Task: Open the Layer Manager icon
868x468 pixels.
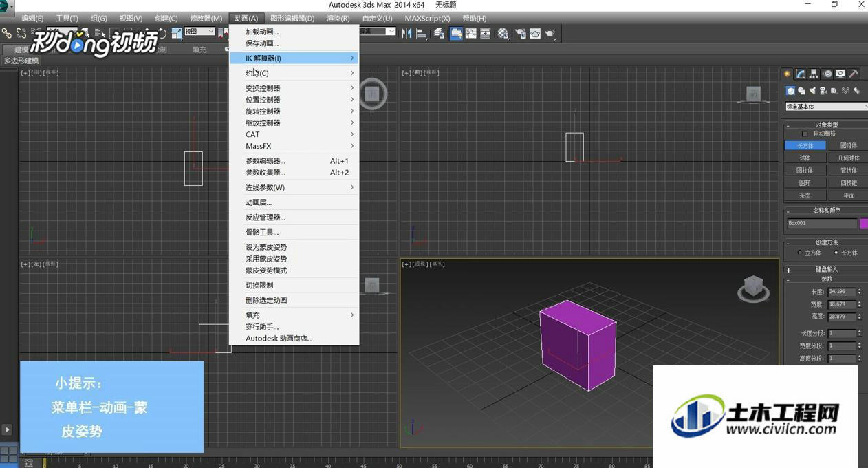Action: pyautogui.click(x=440, y=32)
